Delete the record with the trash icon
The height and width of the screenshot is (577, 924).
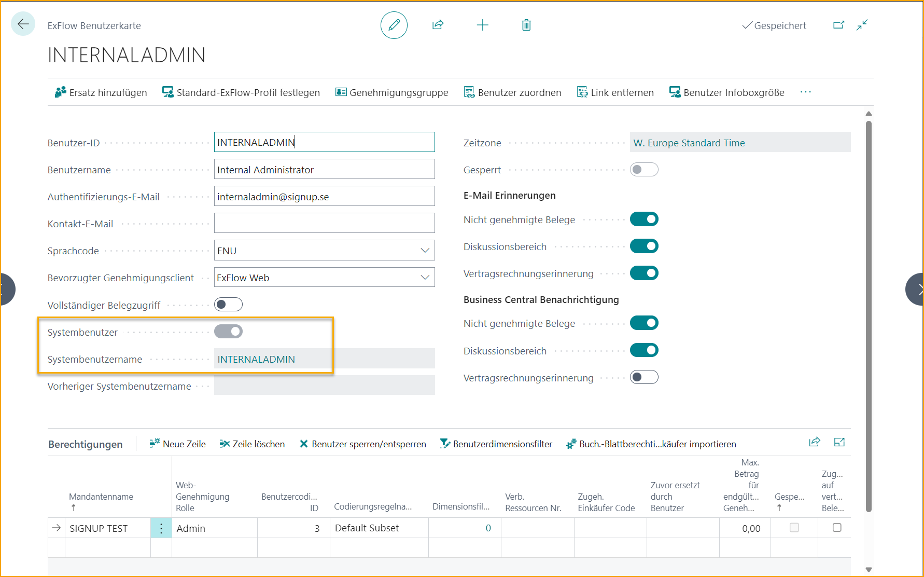(526, 25)
